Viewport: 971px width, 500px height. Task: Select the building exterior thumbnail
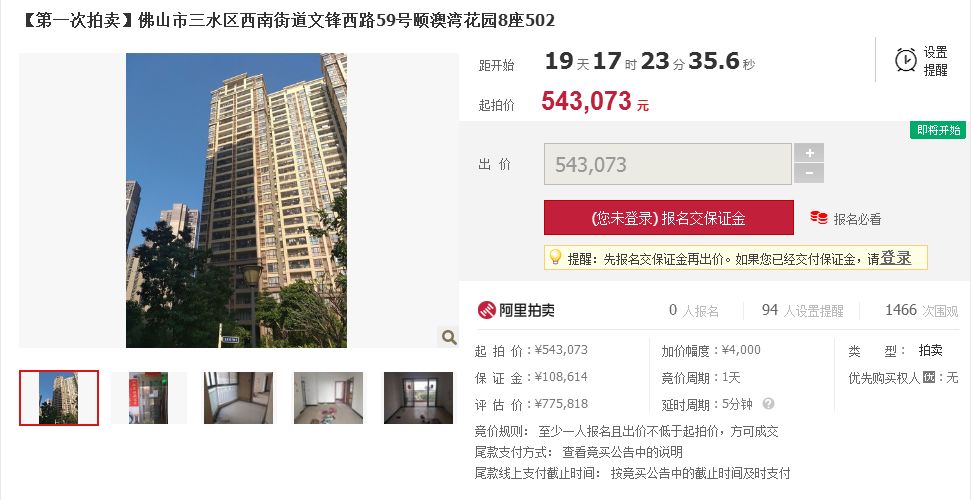click(x=59, y=398)
